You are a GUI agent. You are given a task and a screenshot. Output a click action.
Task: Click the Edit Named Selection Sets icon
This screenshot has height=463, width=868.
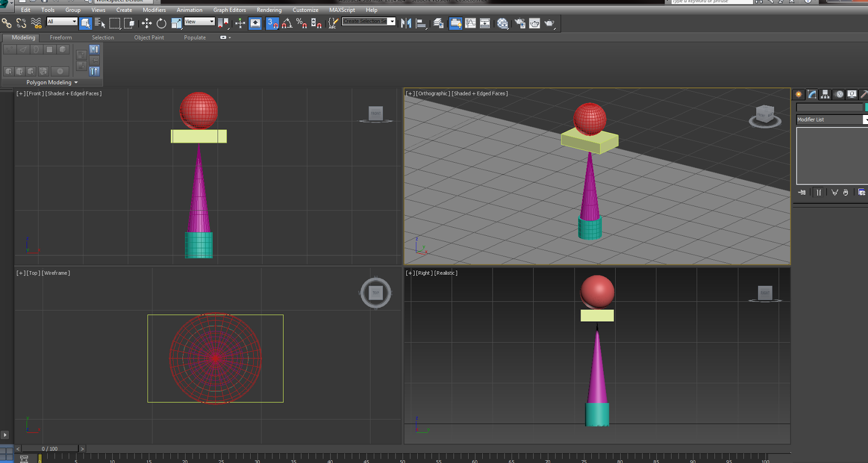(333, 23)
